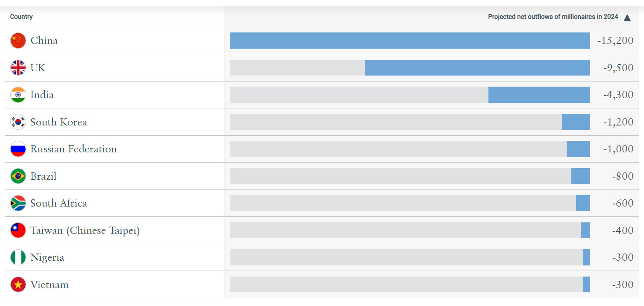
Task: Click the sort arrow beside outflows header
Action: [x=627, y=17]
